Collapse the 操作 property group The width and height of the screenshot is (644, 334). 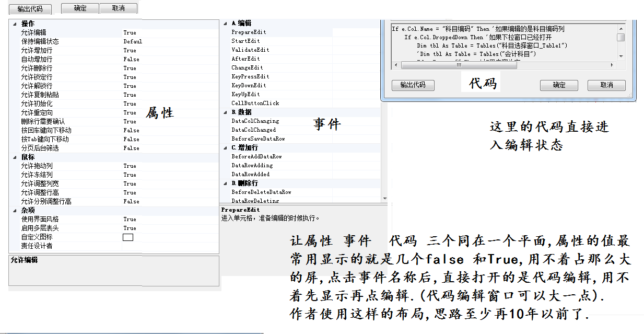click(14, 24)
